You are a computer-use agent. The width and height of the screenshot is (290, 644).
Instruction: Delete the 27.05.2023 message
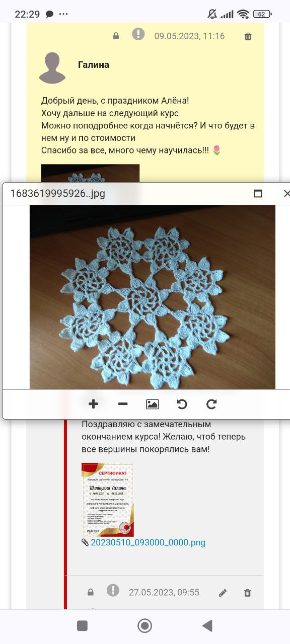[x=247, y=593]
